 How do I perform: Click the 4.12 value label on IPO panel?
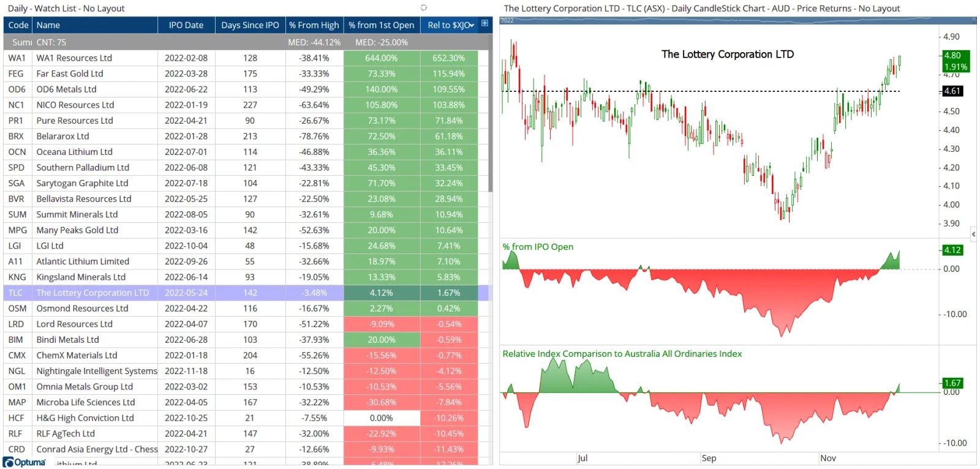[x=952, y=250]
